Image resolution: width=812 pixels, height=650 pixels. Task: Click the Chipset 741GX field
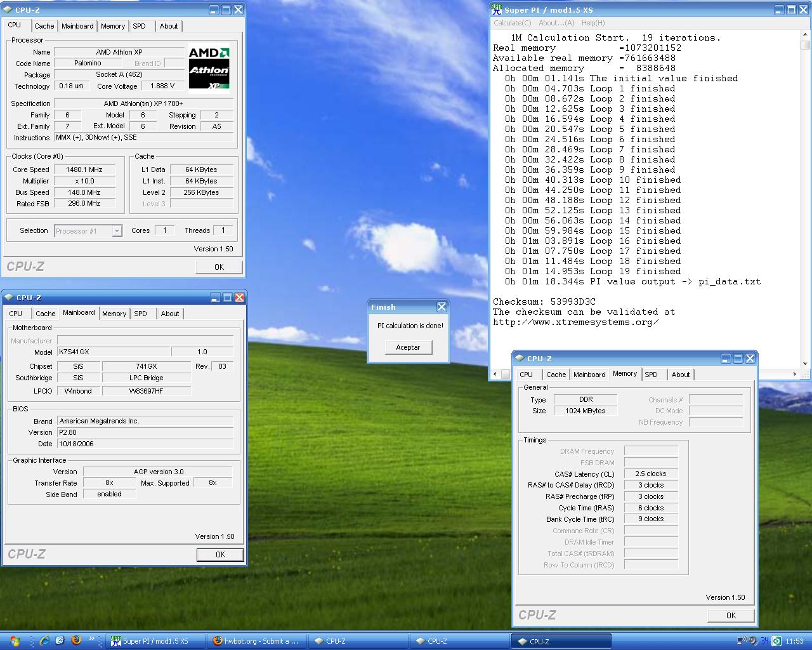pos(147,366)
